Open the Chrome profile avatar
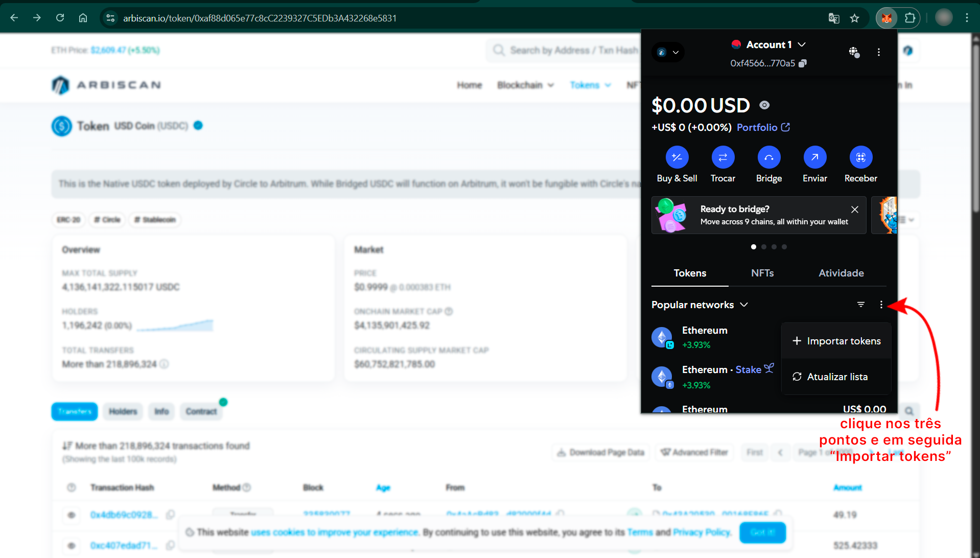 [x=944, y=18]
